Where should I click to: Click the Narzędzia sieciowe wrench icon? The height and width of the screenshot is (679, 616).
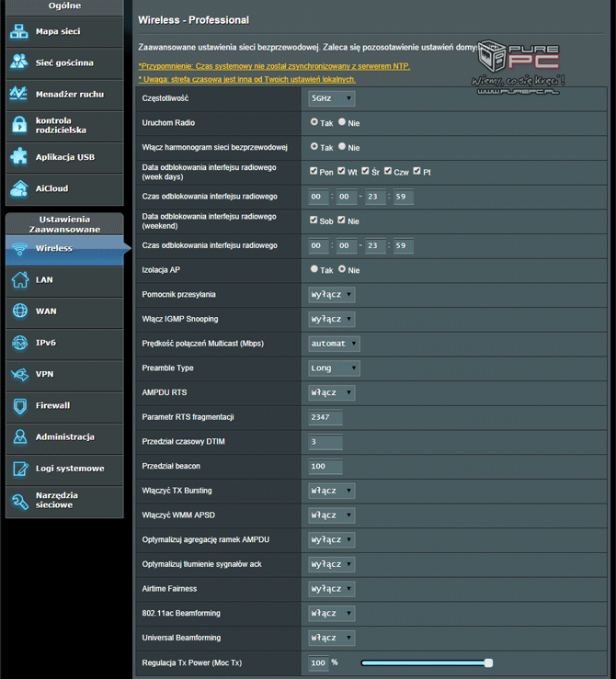(x=20, y=502)
